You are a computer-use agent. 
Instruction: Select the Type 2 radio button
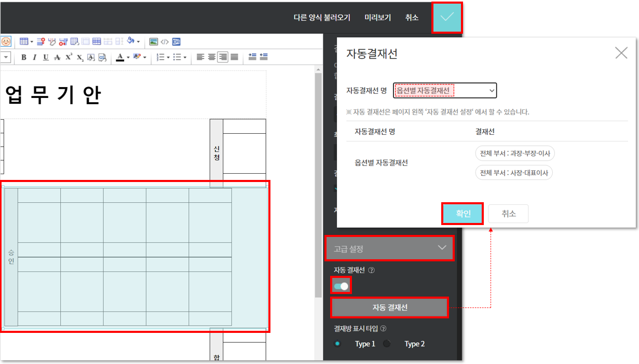pyautogui.click(x=387, y=344)
